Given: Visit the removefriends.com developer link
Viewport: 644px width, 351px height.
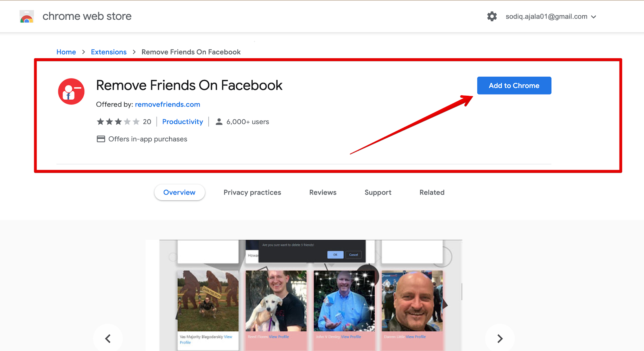Looking at the screenshot, I should click(x=167, y=105).
